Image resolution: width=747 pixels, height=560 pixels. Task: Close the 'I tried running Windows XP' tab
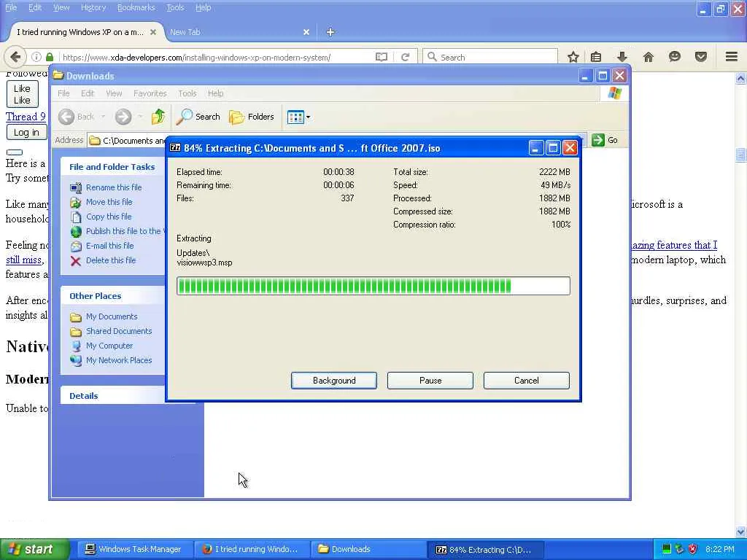tap(153, 32)
